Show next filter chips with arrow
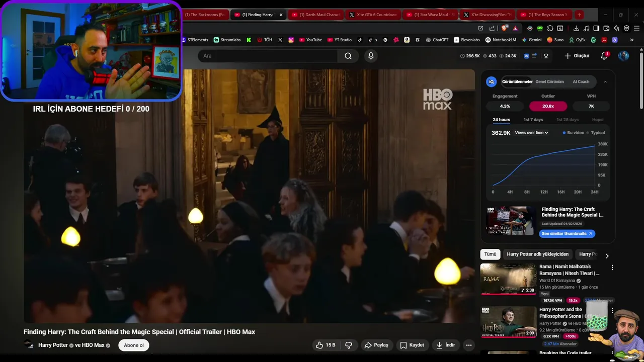Image resolution: width=644 pixels, height=362 pixels. [607, 255]
